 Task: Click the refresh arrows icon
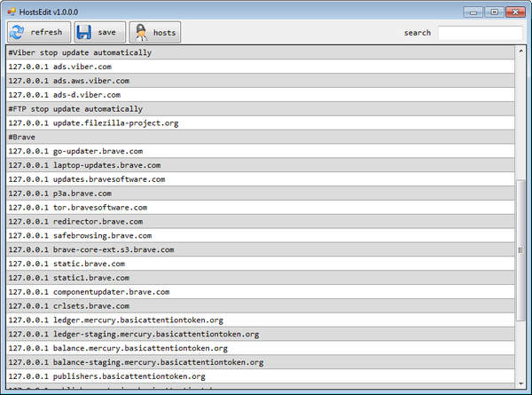pyautogui.click(x=17, y=32)
